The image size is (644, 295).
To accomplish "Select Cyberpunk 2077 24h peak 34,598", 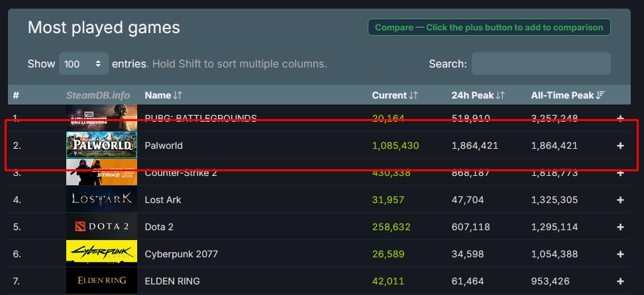I will [x=468, y=254].
